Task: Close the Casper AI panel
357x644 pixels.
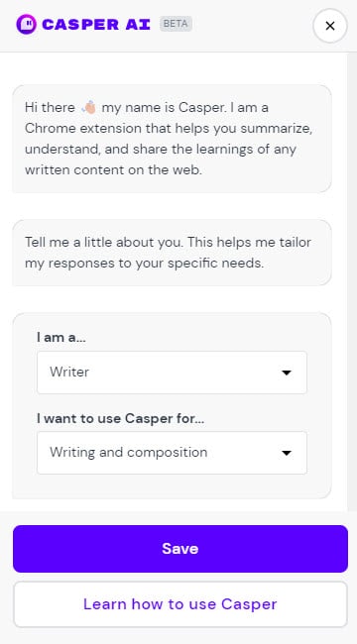Action: pos(330,26)
